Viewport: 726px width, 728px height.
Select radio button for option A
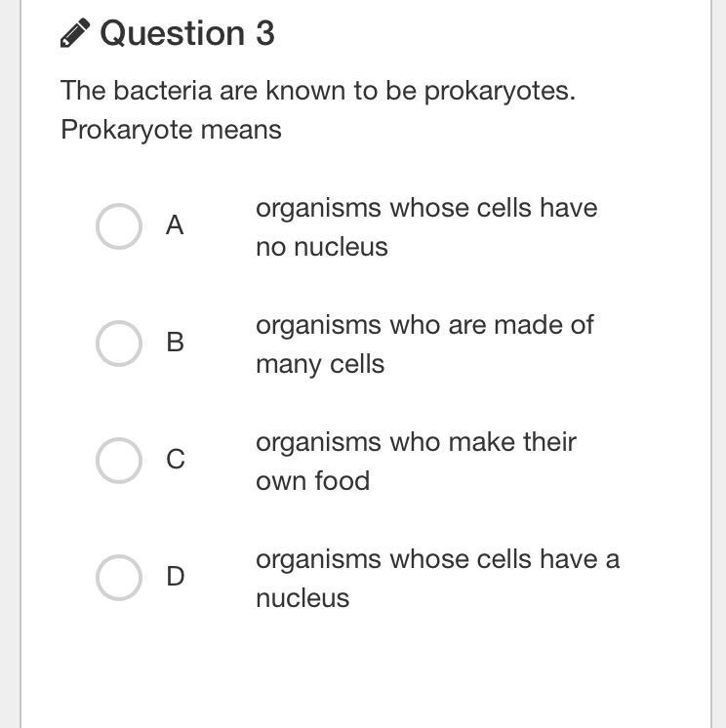pos(119,226)
